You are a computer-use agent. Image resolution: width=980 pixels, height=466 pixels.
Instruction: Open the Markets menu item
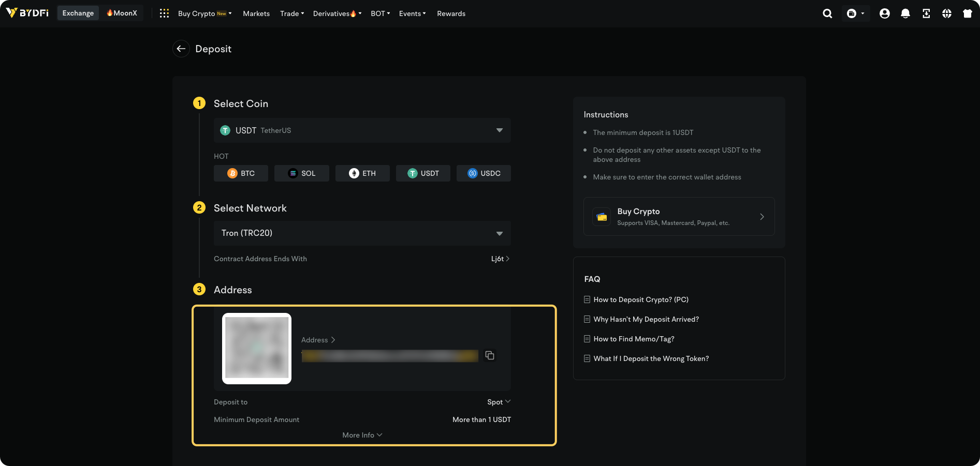[256, 13]
